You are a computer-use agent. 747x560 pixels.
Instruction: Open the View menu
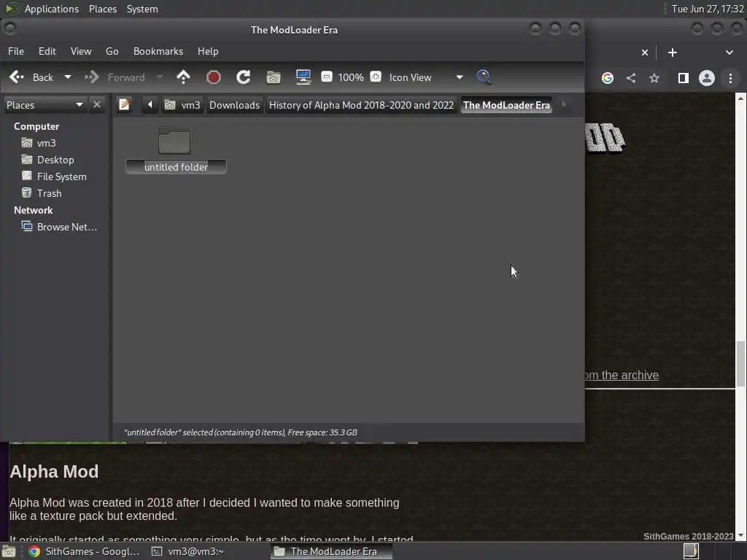(81, 51)
